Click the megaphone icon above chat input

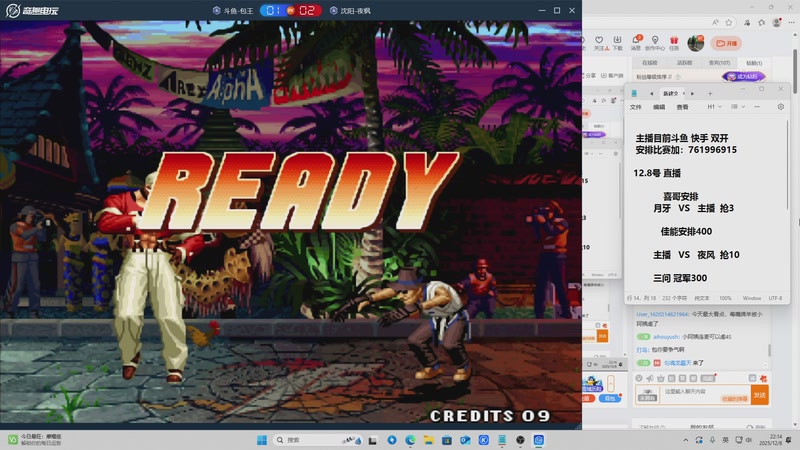tap(650, 378)
